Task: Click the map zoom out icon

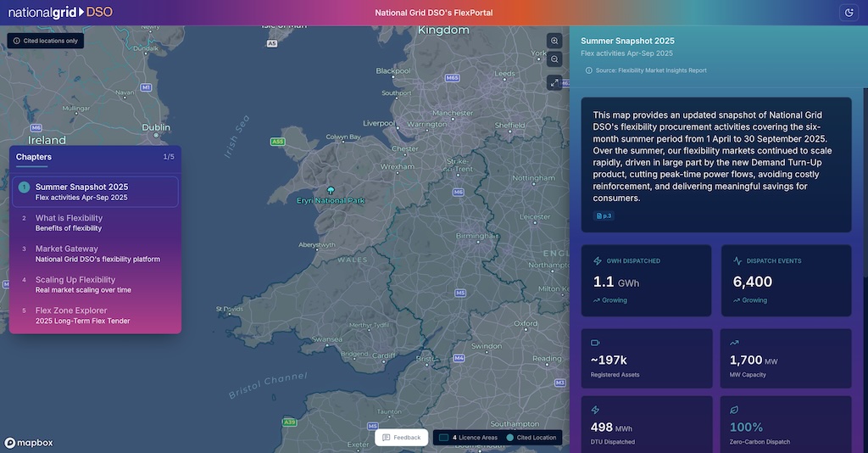Action: (x=554, y=59)
